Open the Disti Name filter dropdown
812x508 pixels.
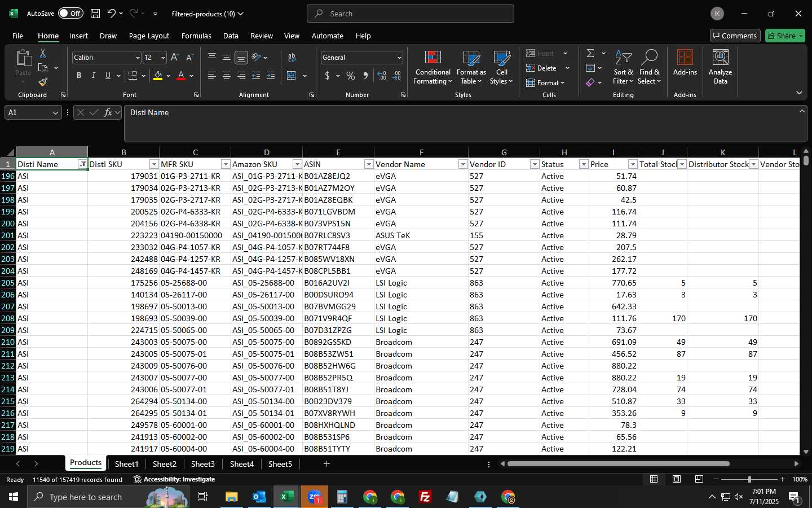[82, 164]
